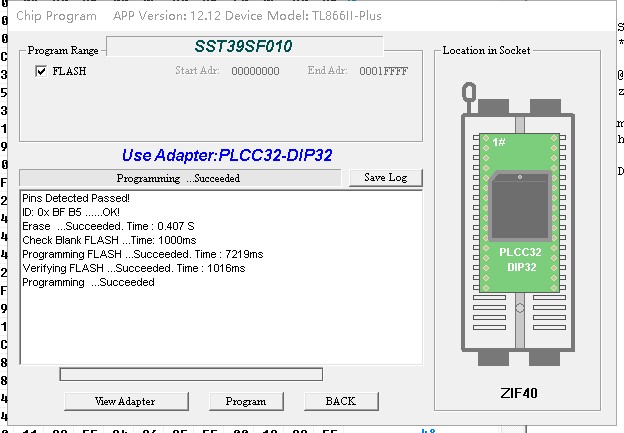Toggle the FLASH checkbox
The image size is (624, 433).
point(41,71)
